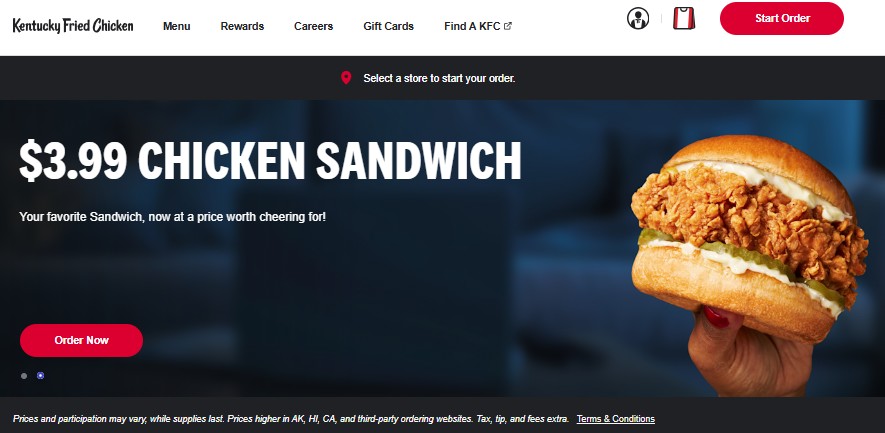Click the $3.99 Chicken Sandwich headline

[x=270, y=161]
